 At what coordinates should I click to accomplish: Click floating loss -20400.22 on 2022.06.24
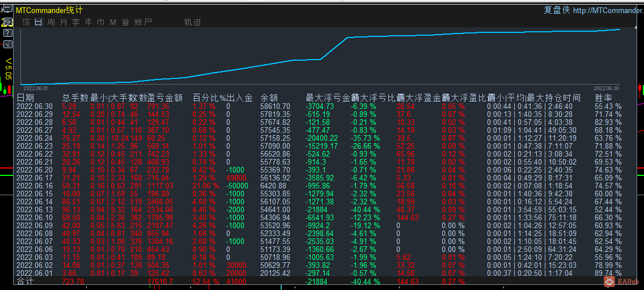(322, 138)
